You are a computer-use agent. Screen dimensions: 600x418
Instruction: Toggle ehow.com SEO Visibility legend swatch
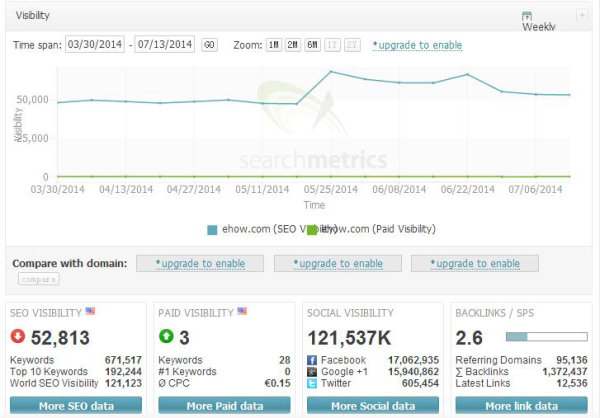click(x=211, y=230)
